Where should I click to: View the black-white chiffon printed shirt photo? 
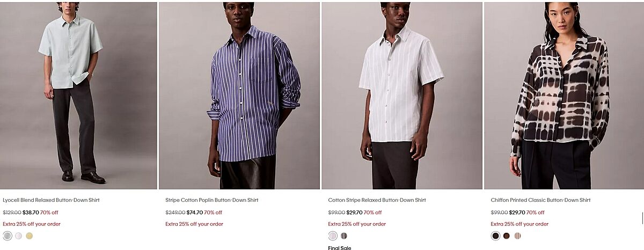pos(564,95)
